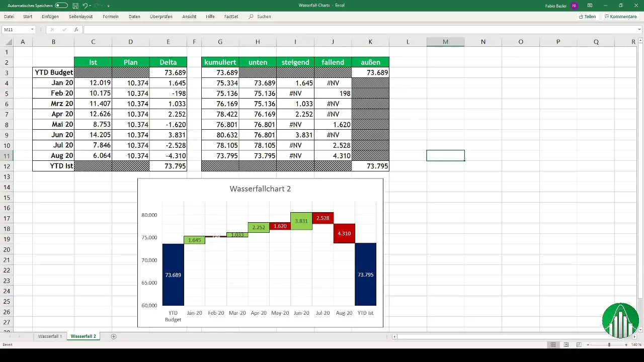The height and width of the screenshot is (362, 644).
Task: Switch to Page Layout view icon
Action: click(566, 345)
